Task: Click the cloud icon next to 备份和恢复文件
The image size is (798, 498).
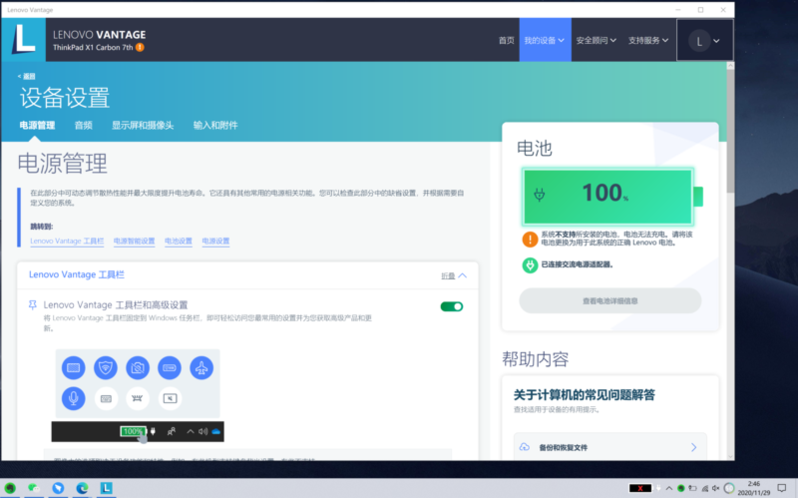Action: coord(524,447)
